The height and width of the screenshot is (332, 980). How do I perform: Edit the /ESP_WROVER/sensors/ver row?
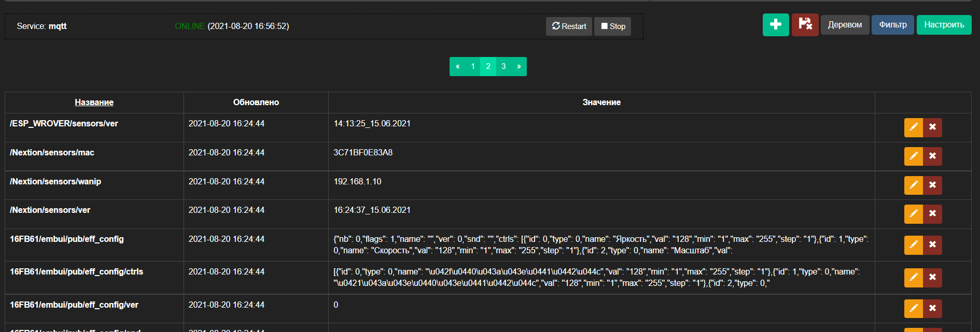[x=913, y=127]
